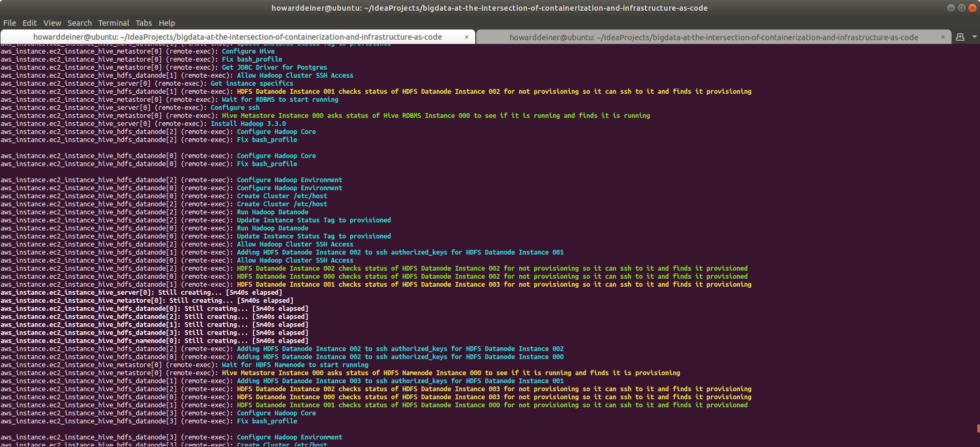Click 'Wait for HDFS Namenode to start running'
The height and width of the screenshot is (447, 980).
[295, 365]
